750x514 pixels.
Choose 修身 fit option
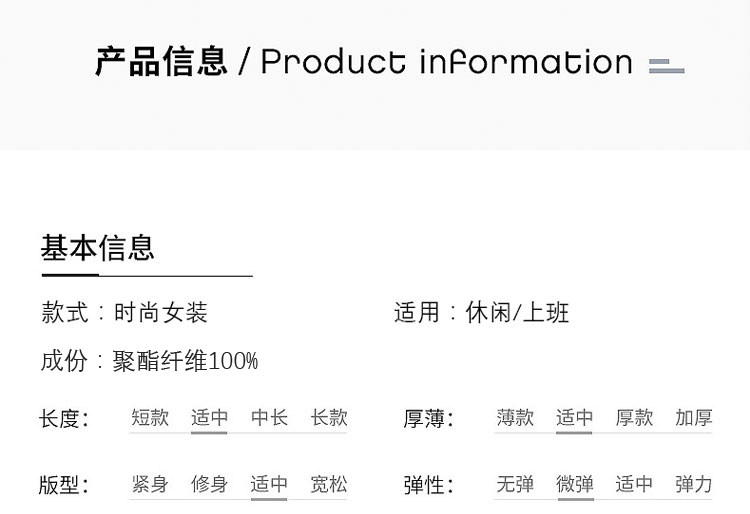[x=209, y=485]
